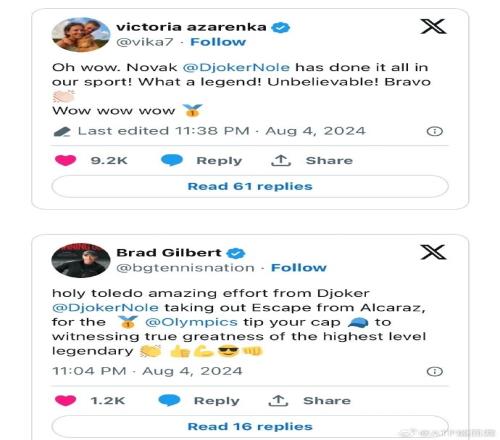Like Victoria Azarenka's tweet with heart icon
The width and height of the screenshot is (500, 440).
tap(66, 160)
